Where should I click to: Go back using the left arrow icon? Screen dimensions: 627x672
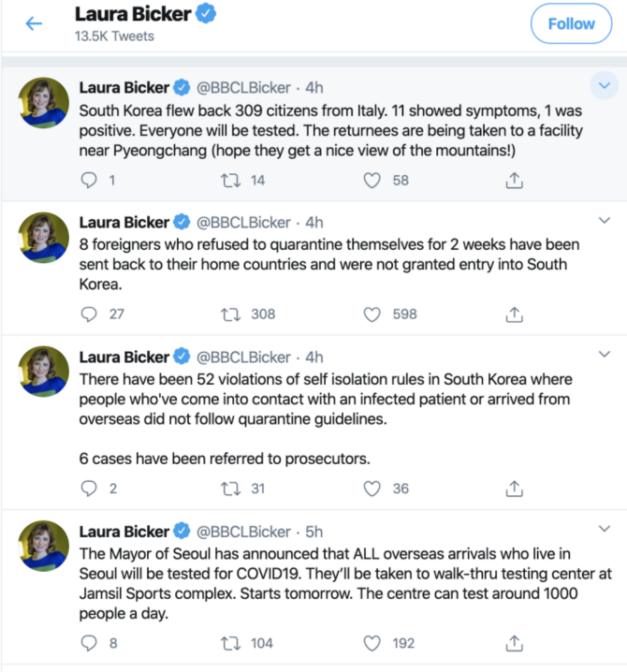point(34,23)
